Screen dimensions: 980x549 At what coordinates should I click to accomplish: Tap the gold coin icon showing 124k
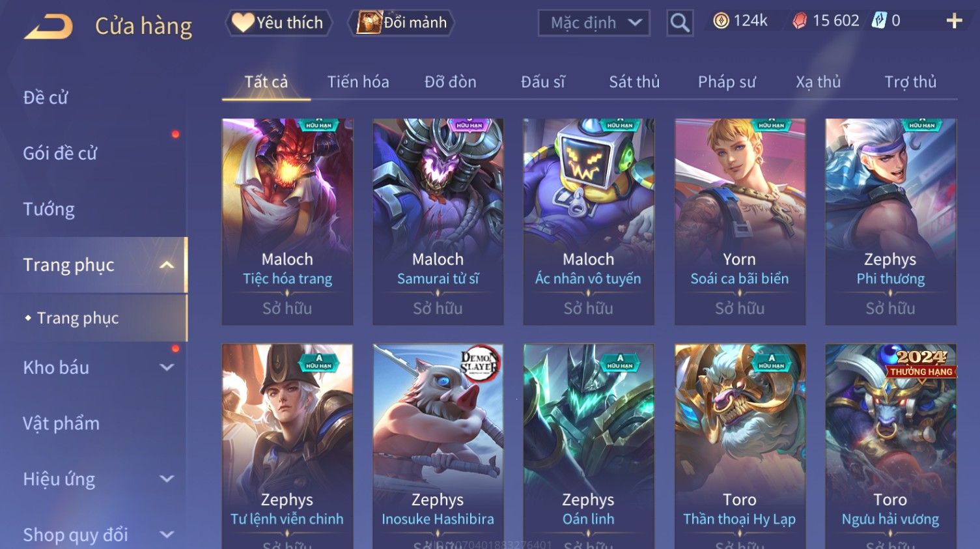[721, 21]
